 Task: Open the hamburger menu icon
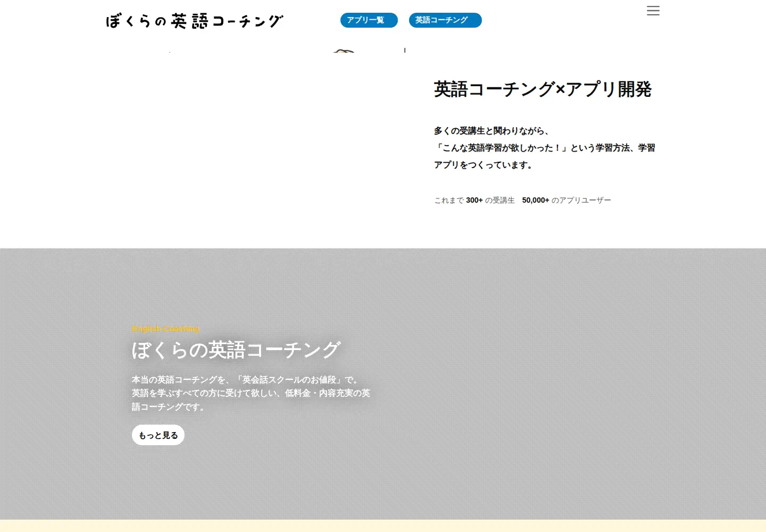653,11
